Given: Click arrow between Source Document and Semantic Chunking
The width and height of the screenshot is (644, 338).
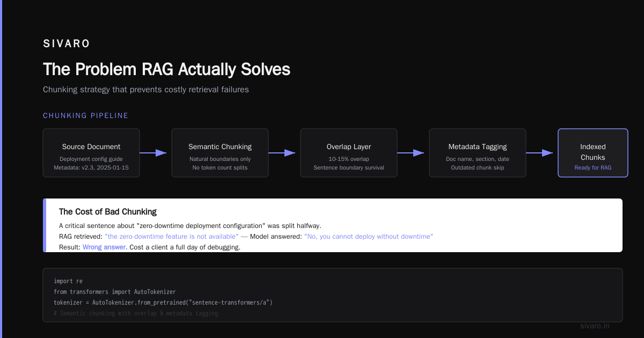Looking at the screenshot, I should point(153,153).
